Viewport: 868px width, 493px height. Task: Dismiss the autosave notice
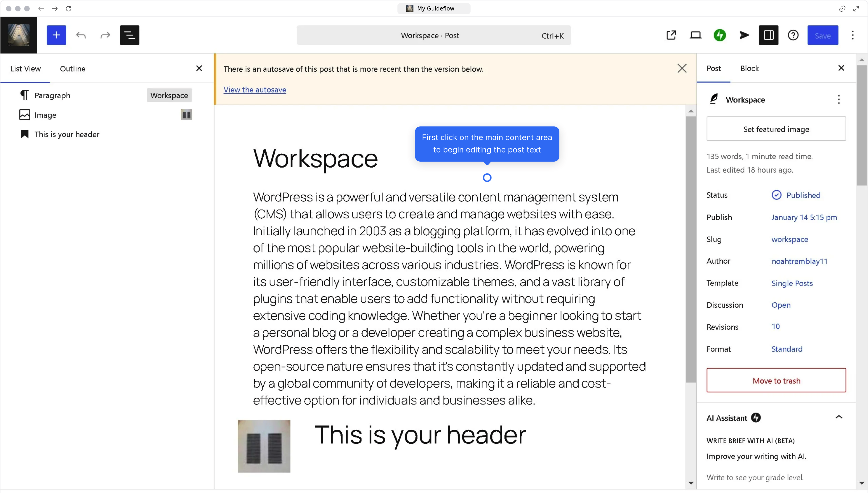tap(682, 68)
